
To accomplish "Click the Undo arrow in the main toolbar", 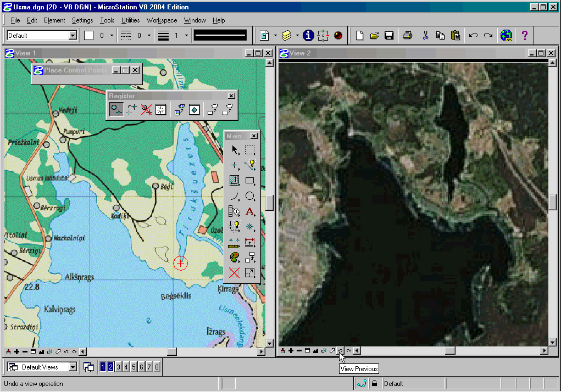I will point(473,35).
